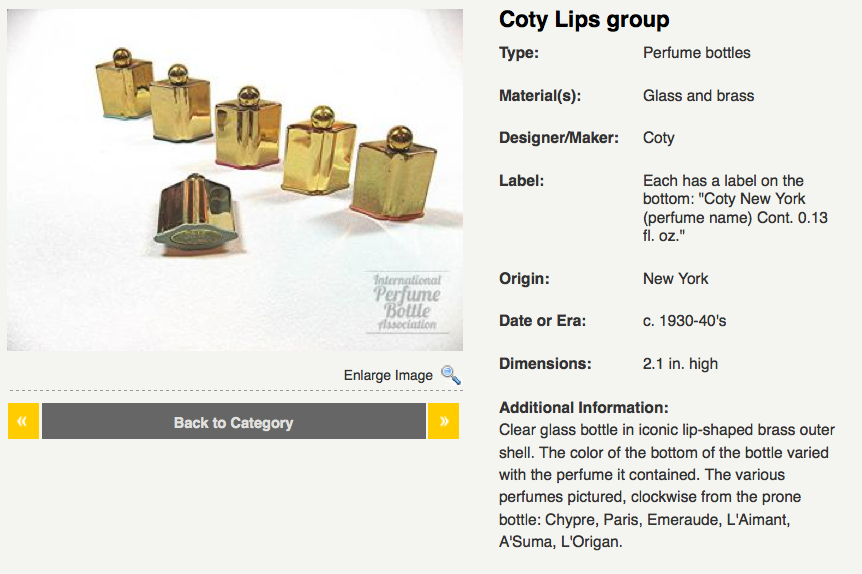Click the Date or Era label

pos(542,321)
